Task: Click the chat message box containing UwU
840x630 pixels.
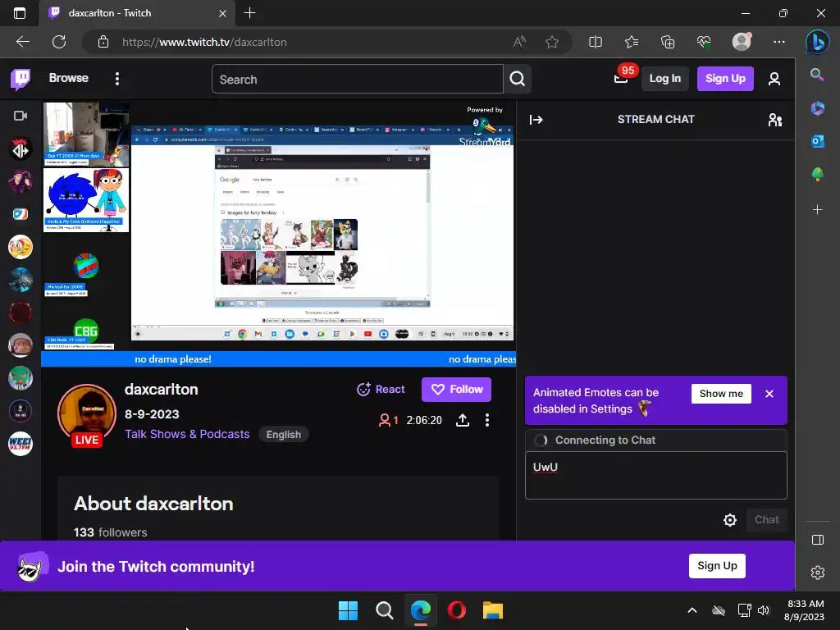Action: click(x=655, y=475)
